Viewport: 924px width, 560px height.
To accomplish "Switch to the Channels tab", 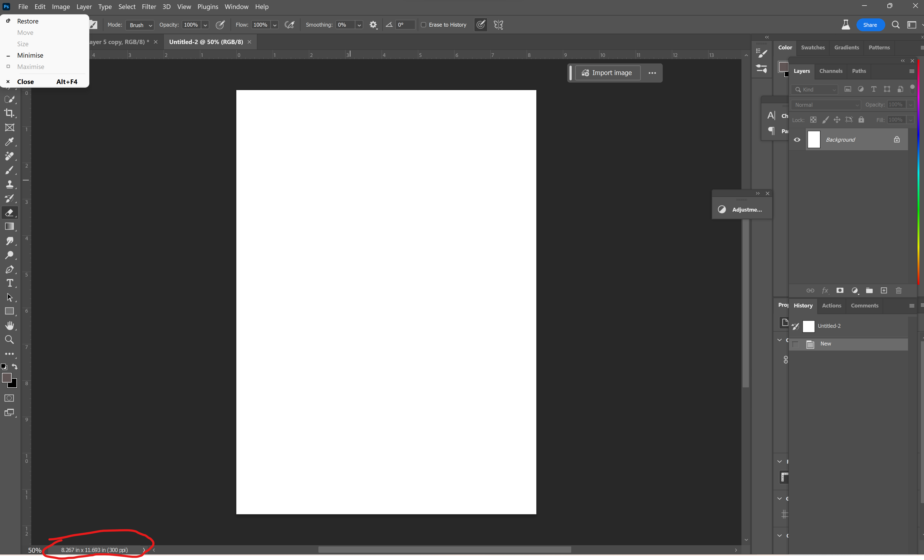I will tap(830, 71).
